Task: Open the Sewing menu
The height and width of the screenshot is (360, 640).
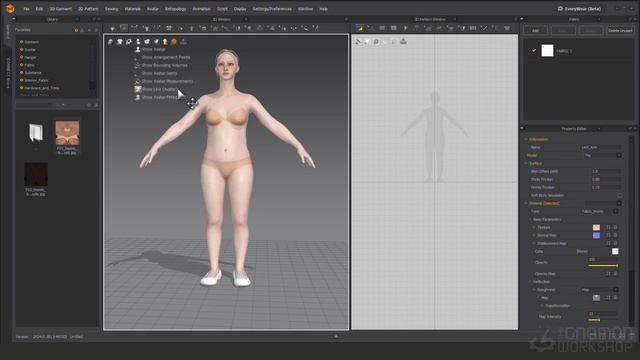Action: pyautogui.click(x=111, y=9)
